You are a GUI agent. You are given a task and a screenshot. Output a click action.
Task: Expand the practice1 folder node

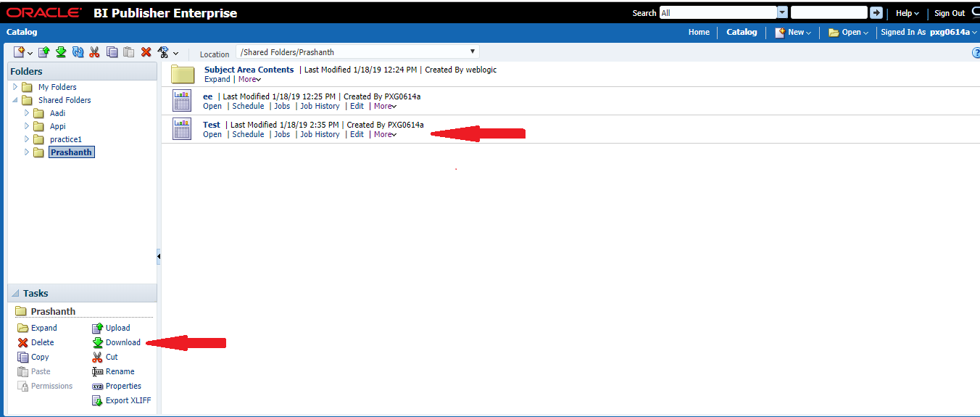[x=27, y=139]
